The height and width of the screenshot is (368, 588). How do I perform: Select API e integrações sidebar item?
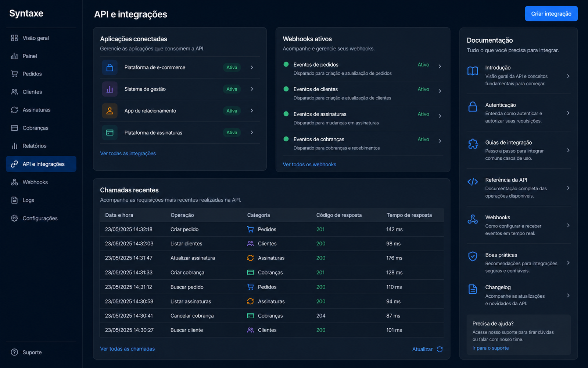(x=41, y=164)
